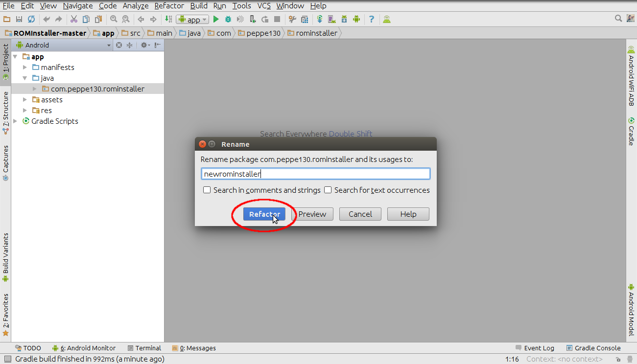Open the Android Monitor tool window
The image size is (637, 364).
[x=84, y=348]
